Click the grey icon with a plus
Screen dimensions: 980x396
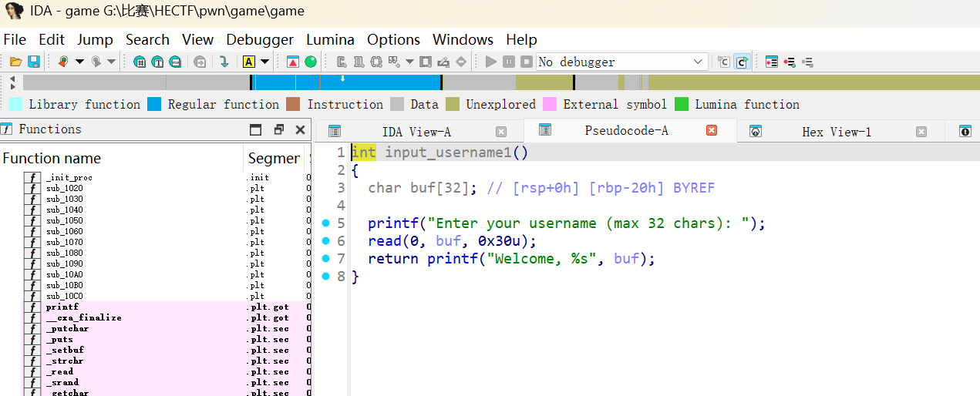point(394,62)
